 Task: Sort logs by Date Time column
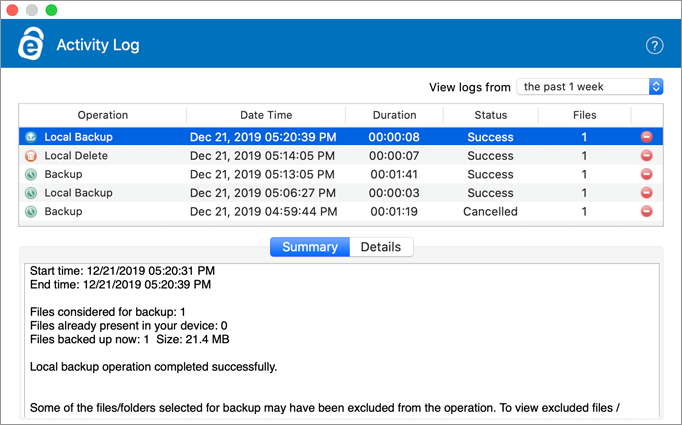(266, 115)
